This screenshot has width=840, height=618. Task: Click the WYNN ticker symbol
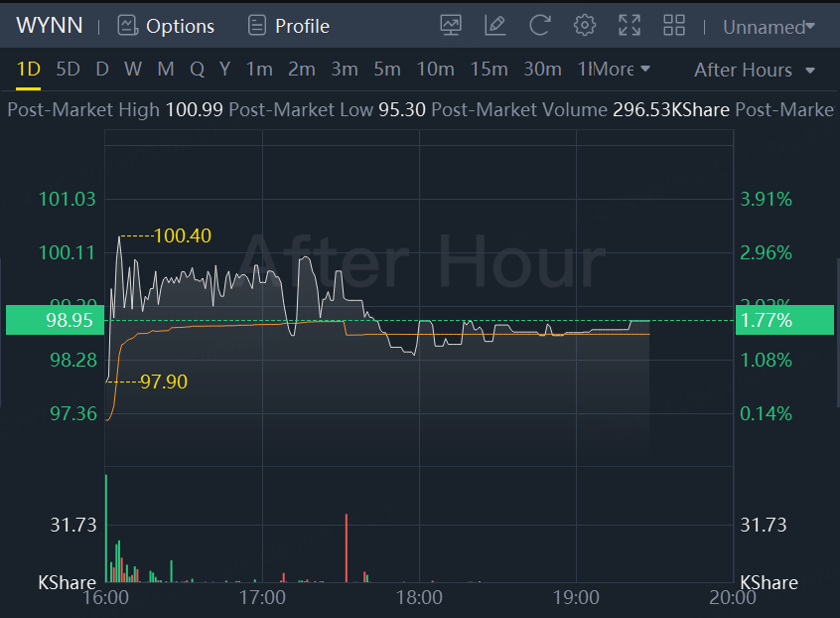(x=50, y=25)
